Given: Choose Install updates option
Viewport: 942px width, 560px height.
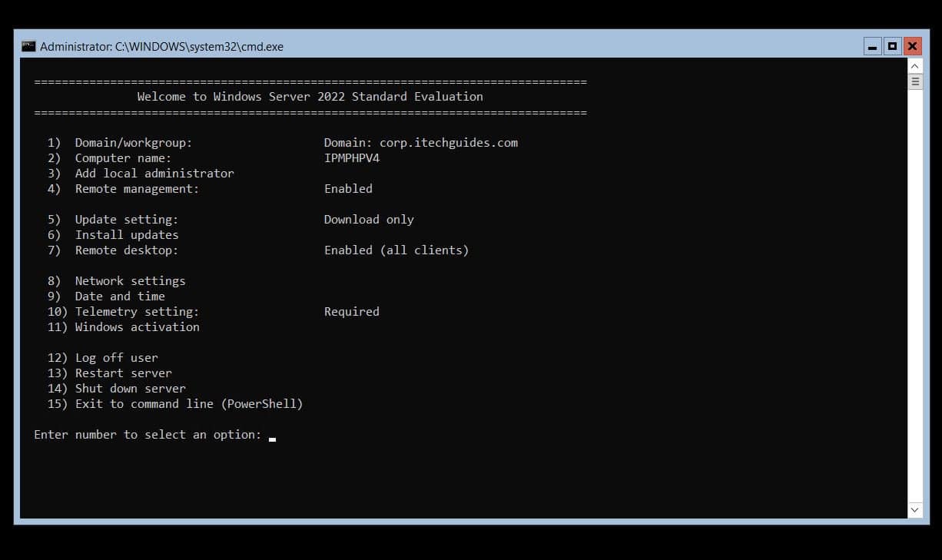Looking at the screenshot, I should pyautogui.click(x=126, y=234).
